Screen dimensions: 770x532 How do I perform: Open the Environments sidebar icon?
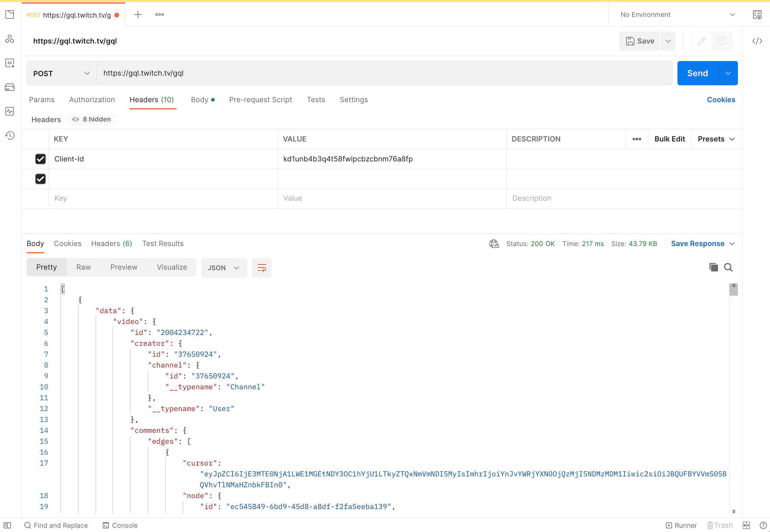coord(10,63)
